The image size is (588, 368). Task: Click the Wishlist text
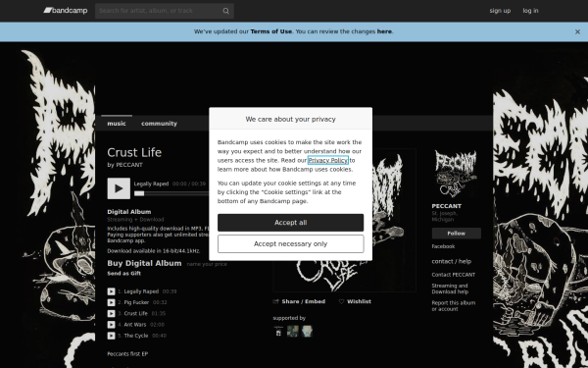tap(359, 301)
